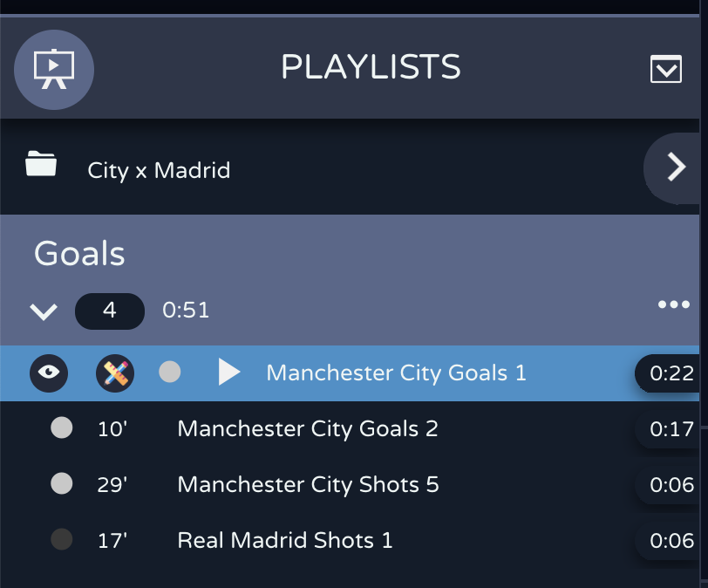Click the clip count badge showing 4
708x588 pixels.
click(110, 311)
